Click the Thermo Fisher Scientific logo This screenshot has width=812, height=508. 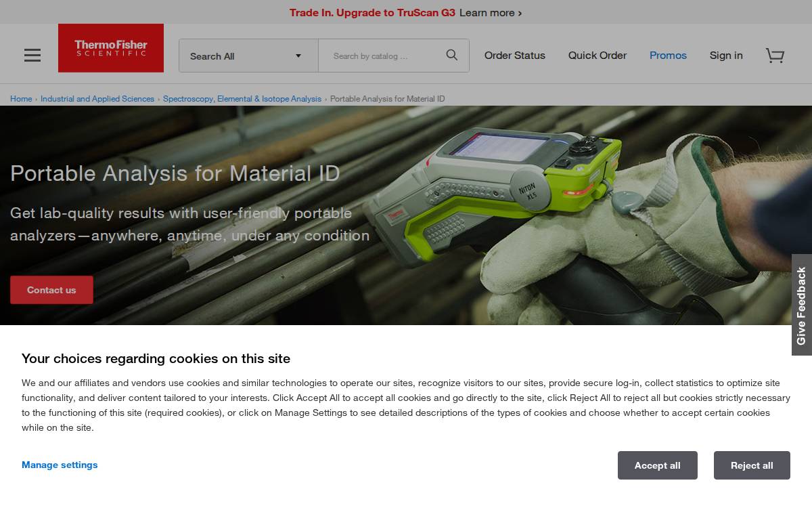click(111, 48)
